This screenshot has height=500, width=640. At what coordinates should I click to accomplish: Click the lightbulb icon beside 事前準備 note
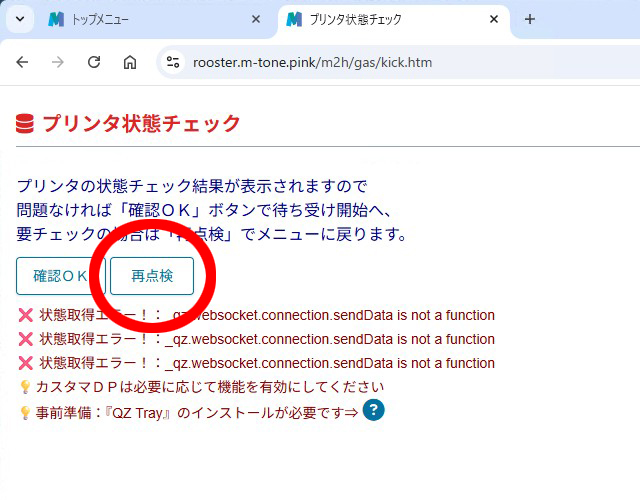pos(26,412)
